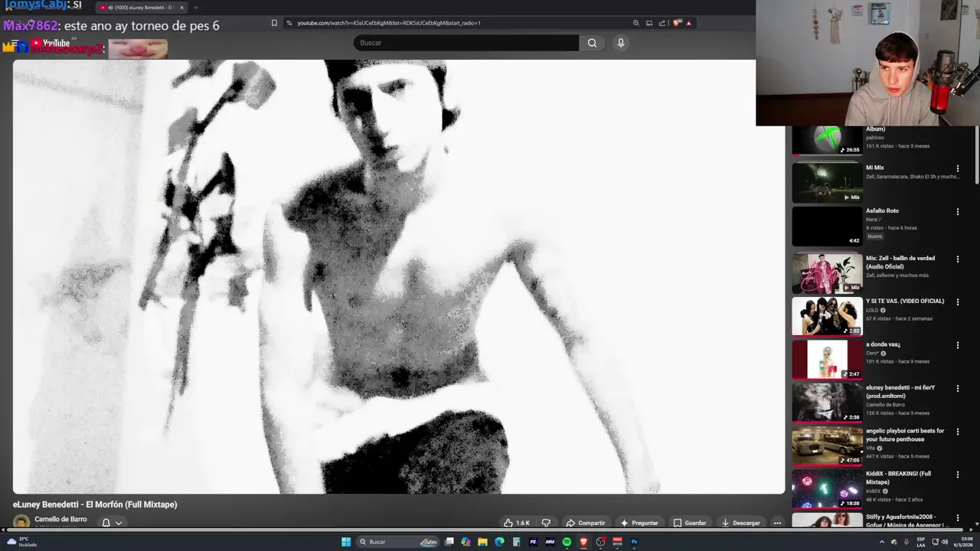
Task: Play angelic playboi carti beats thumbnail
Action: pos(827,445)
